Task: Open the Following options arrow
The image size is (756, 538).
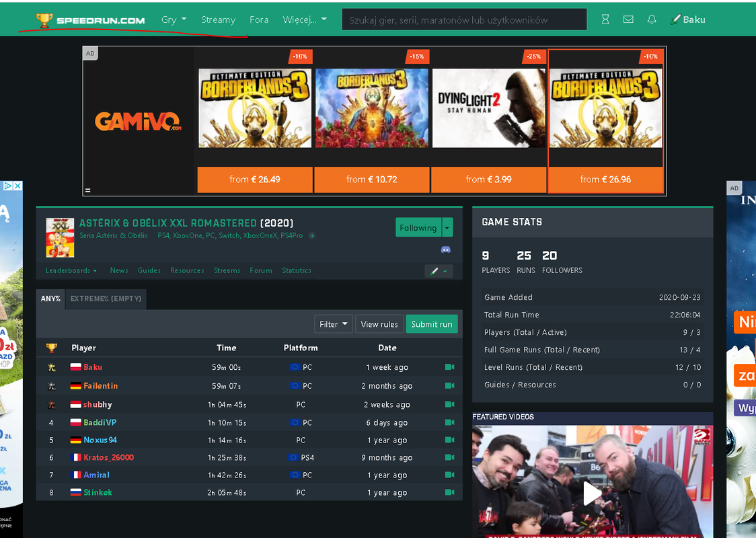Action: (x=447, y=227)
